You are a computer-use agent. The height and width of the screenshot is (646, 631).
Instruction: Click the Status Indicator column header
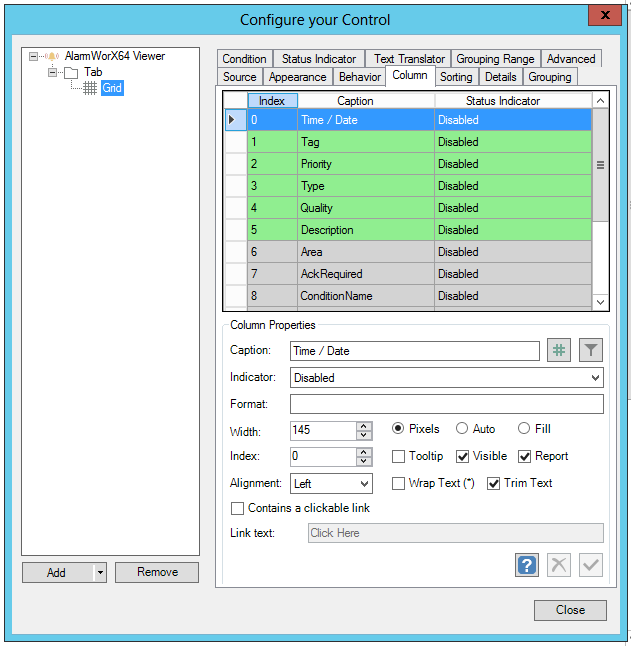[513, 101]
